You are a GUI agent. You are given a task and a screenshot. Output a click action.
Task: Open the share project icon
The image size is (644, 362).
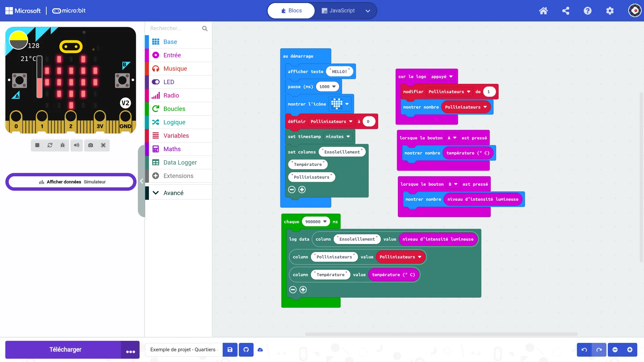pos(566,11)
